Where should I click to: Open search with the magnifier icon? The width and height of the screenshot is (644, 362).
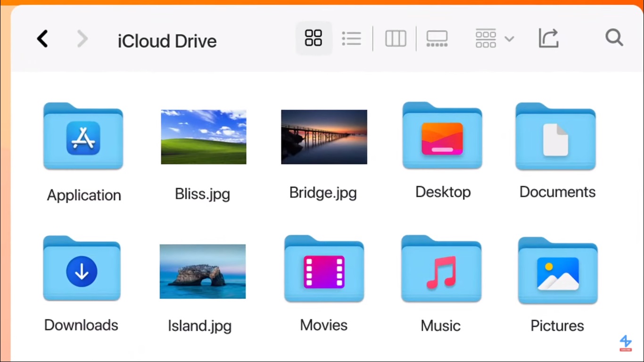pyautogui.click(x=614, y=38)
